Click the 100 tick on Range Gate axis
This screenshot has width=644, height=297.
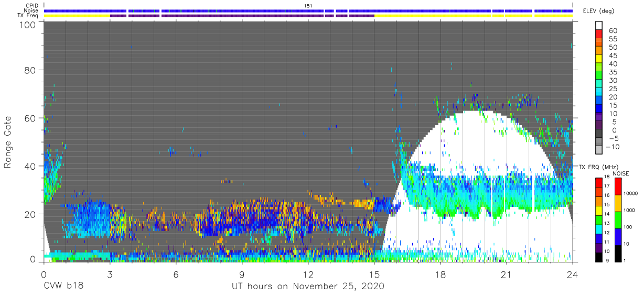[26, 24]
